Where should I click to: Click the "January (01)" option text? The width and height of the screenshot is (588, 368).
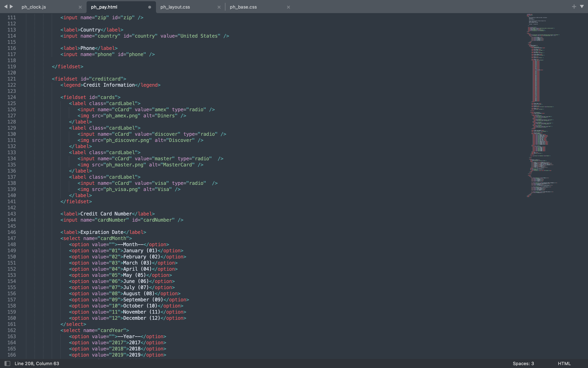(x=140, y=251)
